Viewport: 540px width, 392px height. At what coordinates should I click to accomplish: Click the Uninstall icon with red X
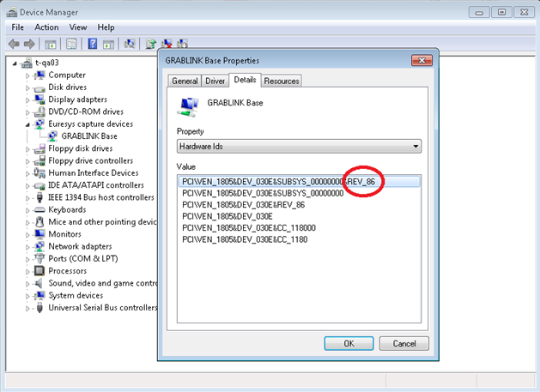(167, 44)
